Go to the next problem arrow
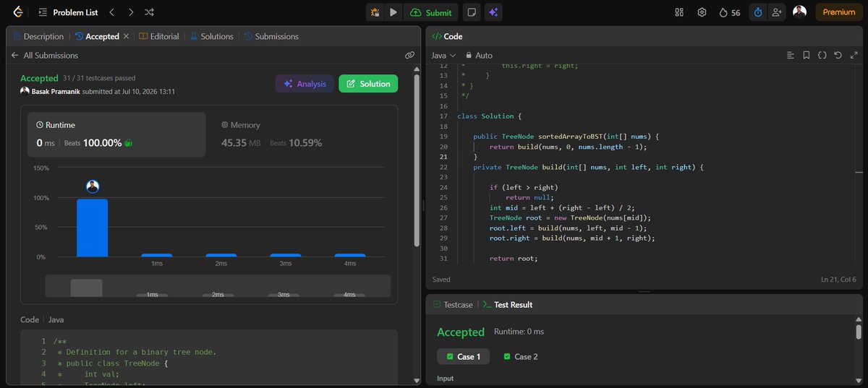Viewport: 868px width, 388px height. pos(130,12)
